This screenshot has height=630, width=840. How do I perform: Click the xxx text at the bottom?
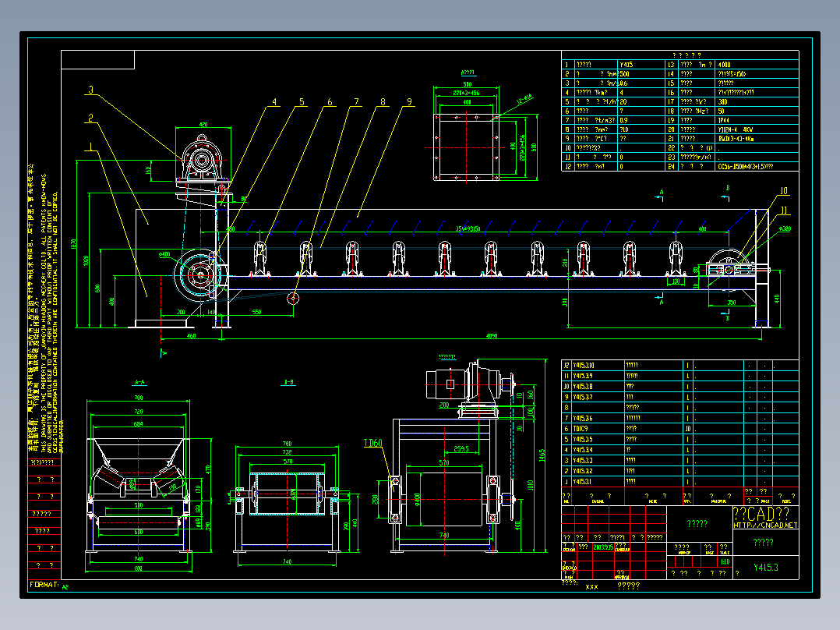tap(591, 587)
